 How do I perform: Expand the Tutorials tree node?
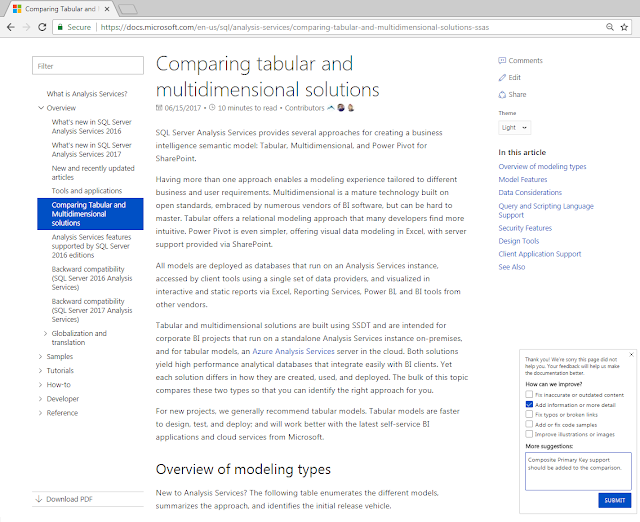coord(40,371)
